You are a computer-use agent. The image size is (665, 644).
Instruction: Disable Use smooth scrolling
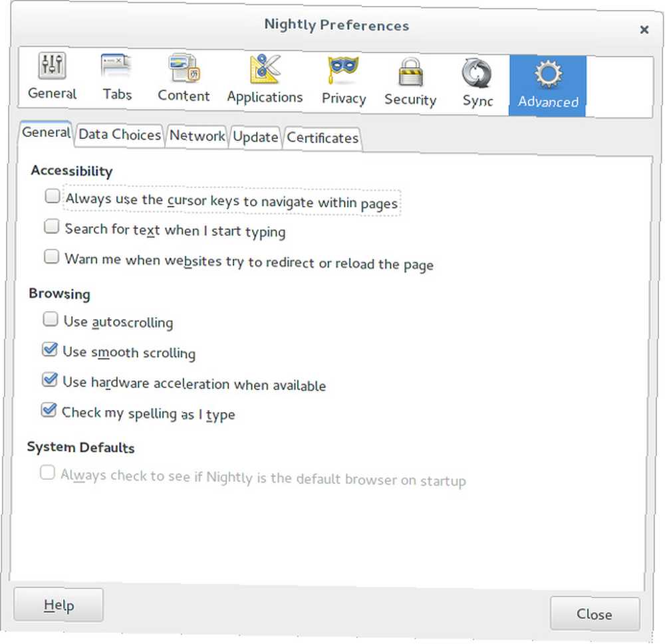(x=50, y=350)
